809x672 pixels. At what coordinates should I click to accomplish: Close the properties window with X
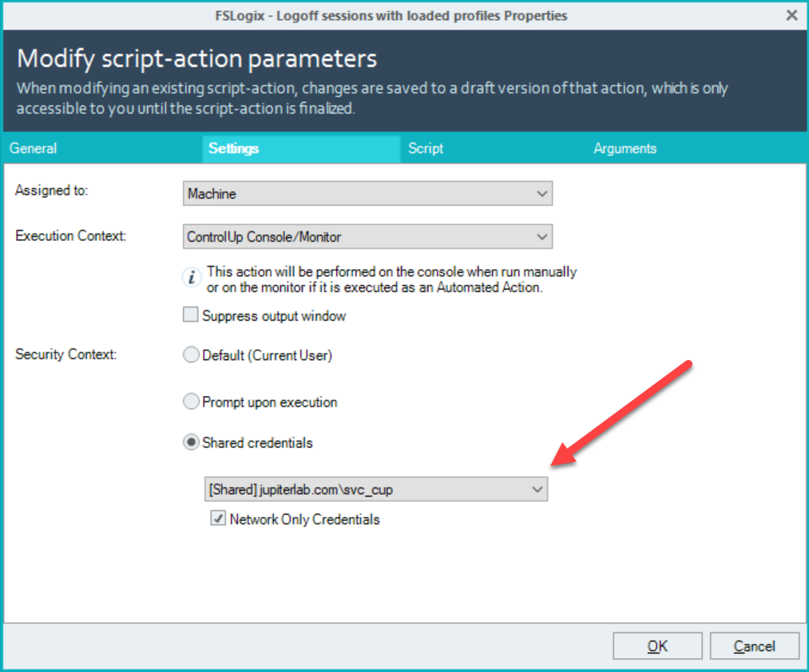point(791,15)
